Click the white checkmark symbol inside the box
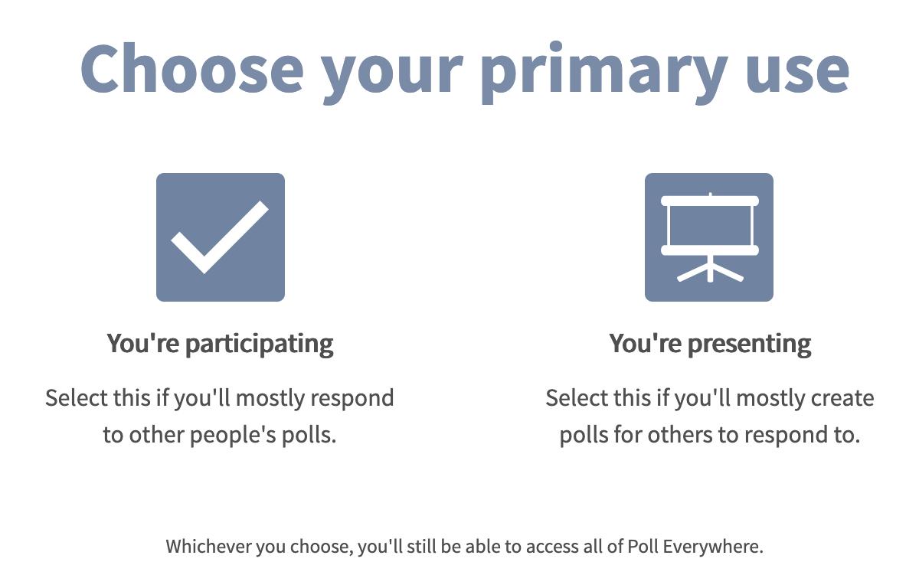 point(220,237)
